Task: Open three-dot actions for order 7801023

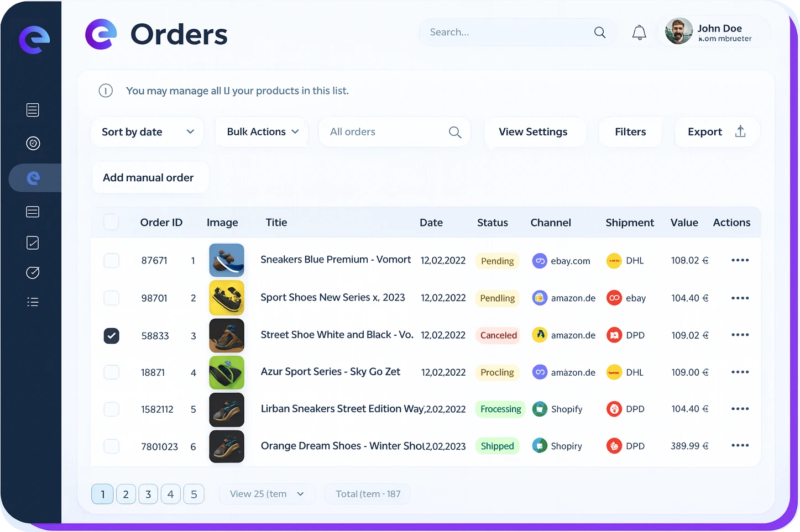Action: [740, 446]
